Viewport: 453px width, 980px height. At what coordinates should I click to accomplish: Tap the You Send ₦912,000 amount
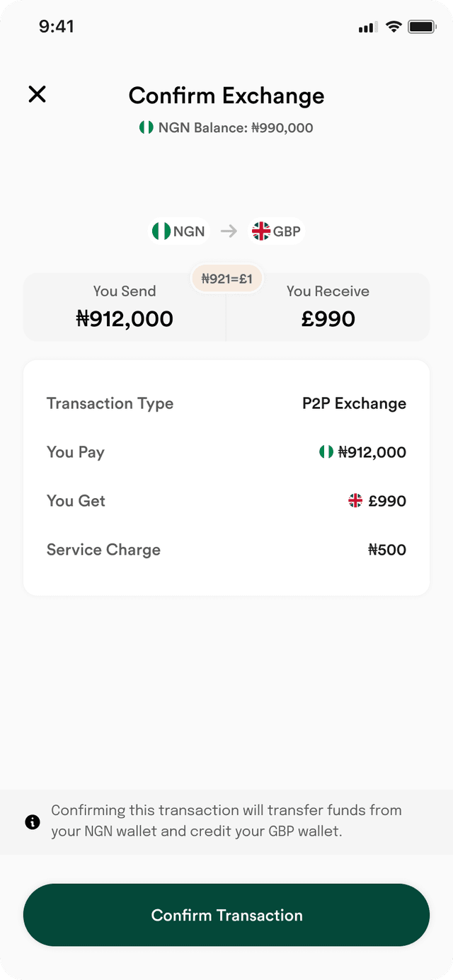pos(125,319)
